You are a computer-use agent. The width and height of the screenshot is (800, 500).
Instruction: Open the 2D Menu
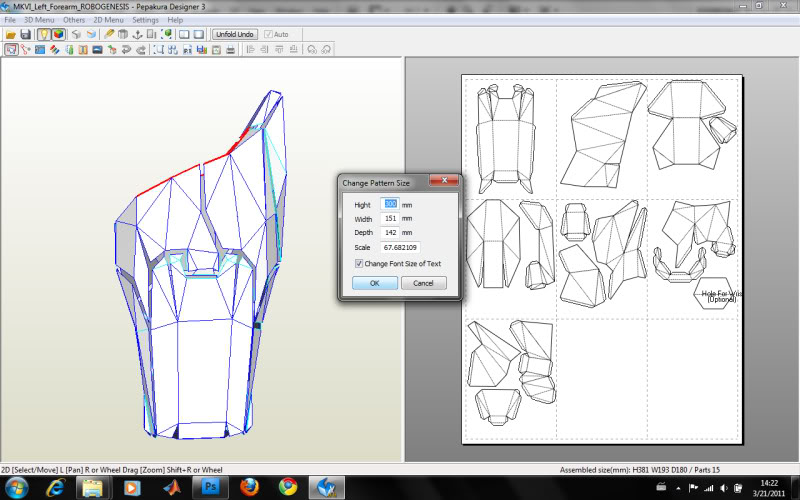pyautogui.click(x=108, y=20)
